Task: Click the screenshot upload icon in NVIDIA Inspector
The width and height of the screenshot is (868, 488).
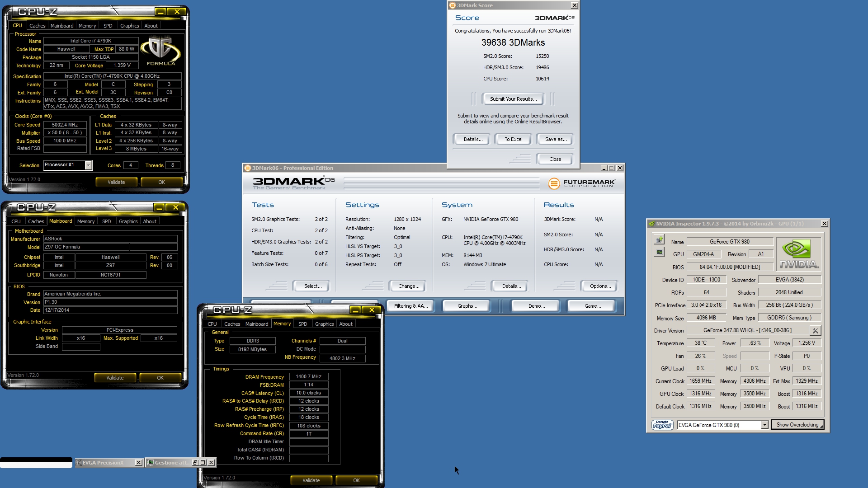Action: click(659, 239)
